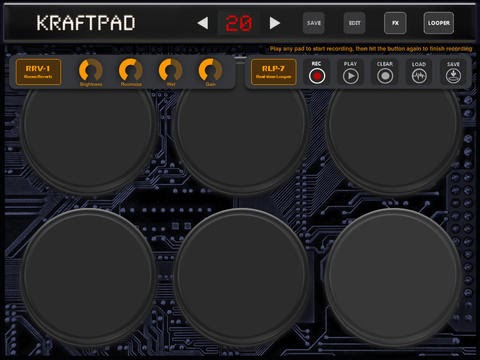
Task: Click the red kit number display
Action: pos(239,23)
